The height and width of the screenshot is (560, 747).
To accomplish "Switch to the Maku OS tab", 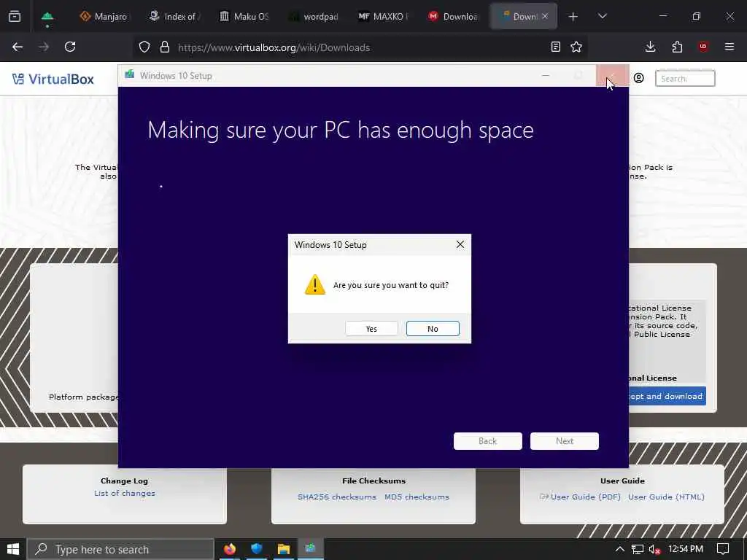I will pos(244,16).
